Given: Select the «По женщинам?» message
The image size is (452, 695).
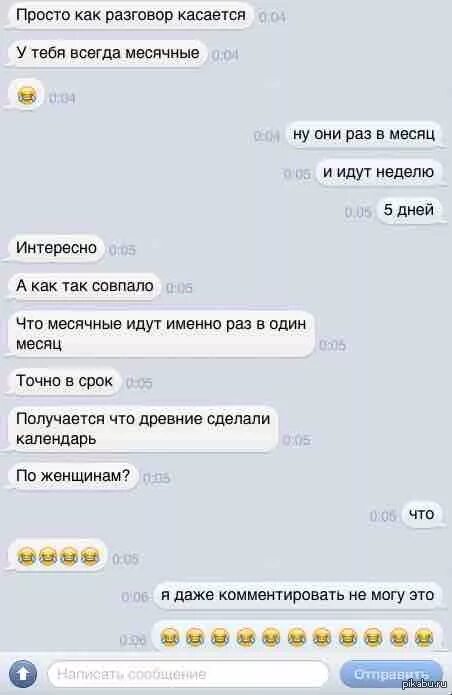Looking at the screenshot, I should pos(73,476).
